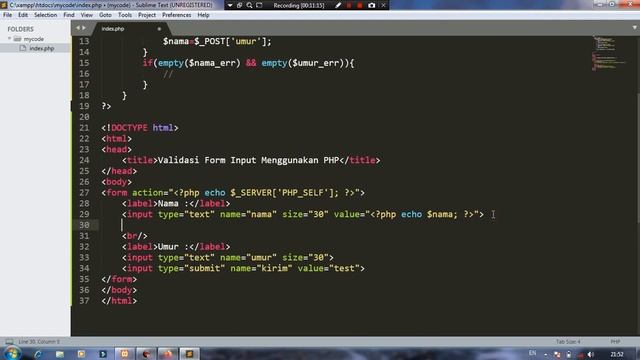Click the closing html tag line 37
The width and height of the screenshot is (640, 360).
tap(119, 301)
